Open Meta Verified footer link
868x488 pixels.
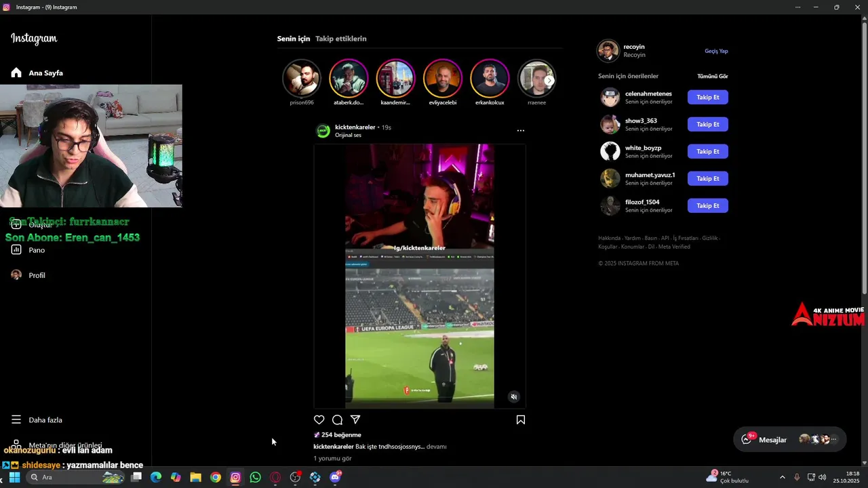(x=674, y=247)
